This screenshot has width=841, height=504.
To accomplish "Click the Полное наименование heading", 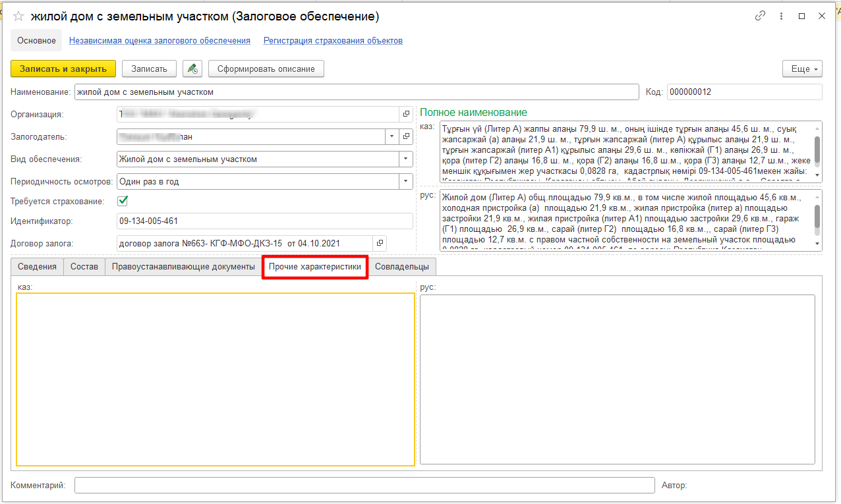I will [473, 113].
